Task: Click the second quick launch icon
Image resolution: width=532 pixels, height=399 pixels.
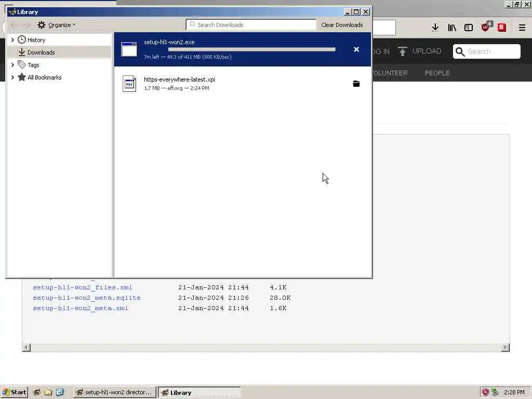Action: (48, 392)
